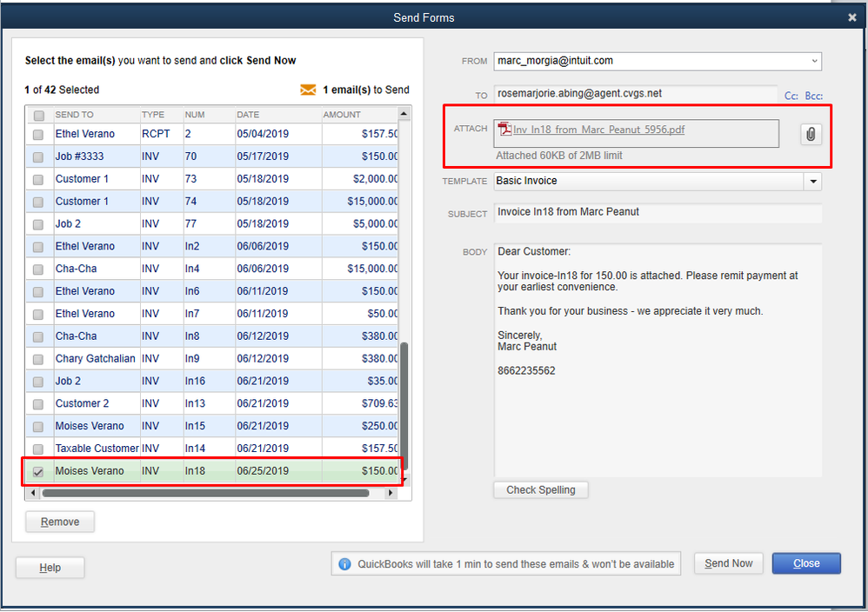Open the Bcc: link

pos(813,96)
